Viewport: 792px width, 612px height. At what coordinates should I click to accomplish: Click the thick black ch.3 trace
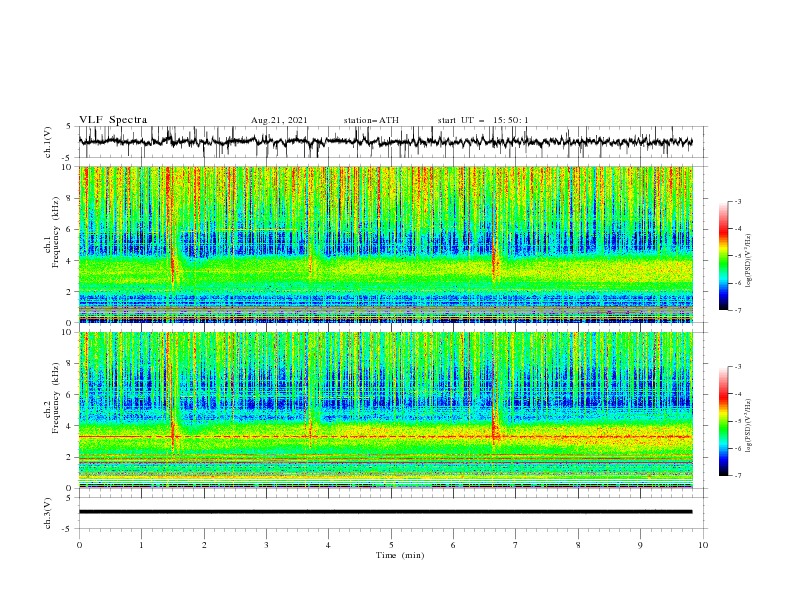(x=385, y=512)
